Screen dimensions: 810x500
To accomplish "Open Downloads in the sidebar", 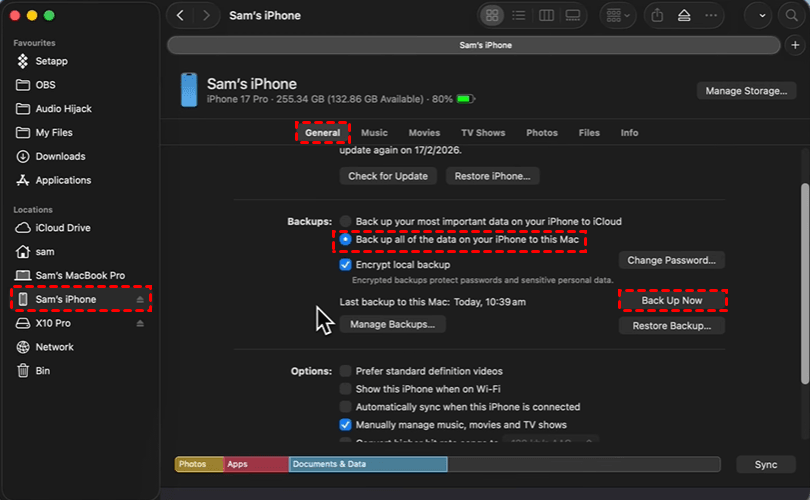I will coord(60,157).
